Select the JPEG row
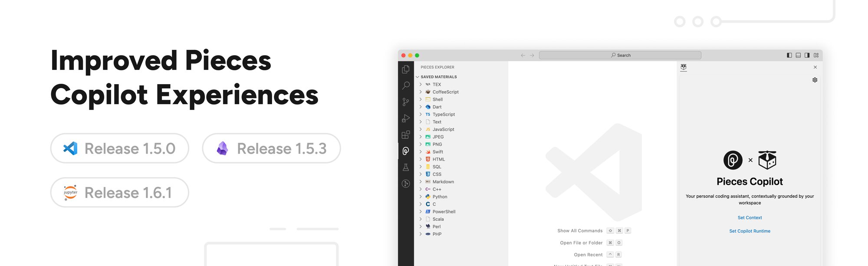 pyautogui.click(x=461, y=137)
